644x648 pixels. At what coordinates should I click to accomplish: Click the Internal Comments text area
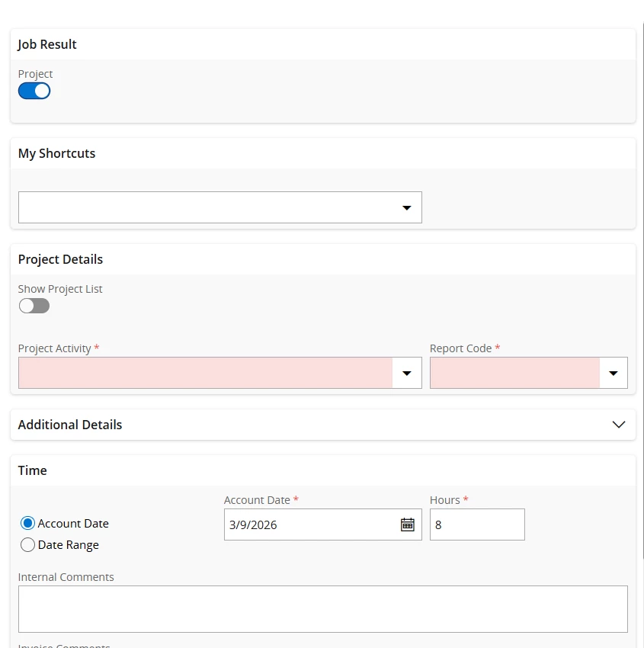322,608
